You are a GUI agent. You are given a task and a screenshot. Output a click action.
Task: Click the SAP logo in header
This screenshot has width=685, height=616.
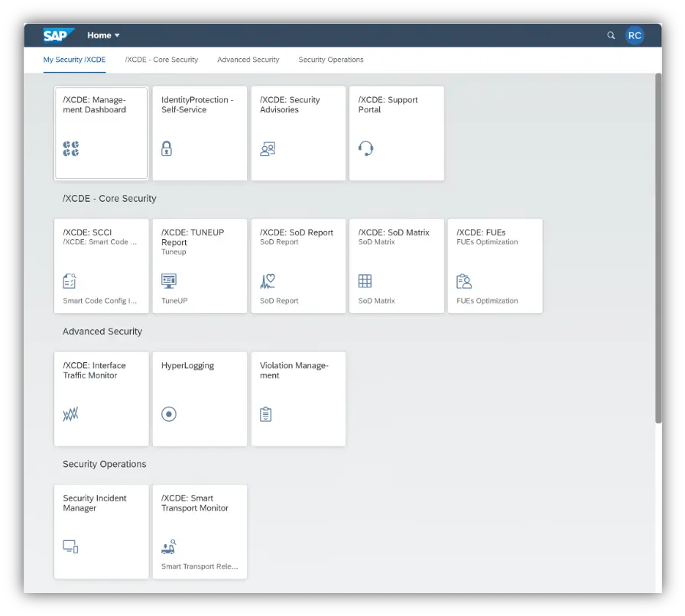pyautogui.click(x=59, y=35)
